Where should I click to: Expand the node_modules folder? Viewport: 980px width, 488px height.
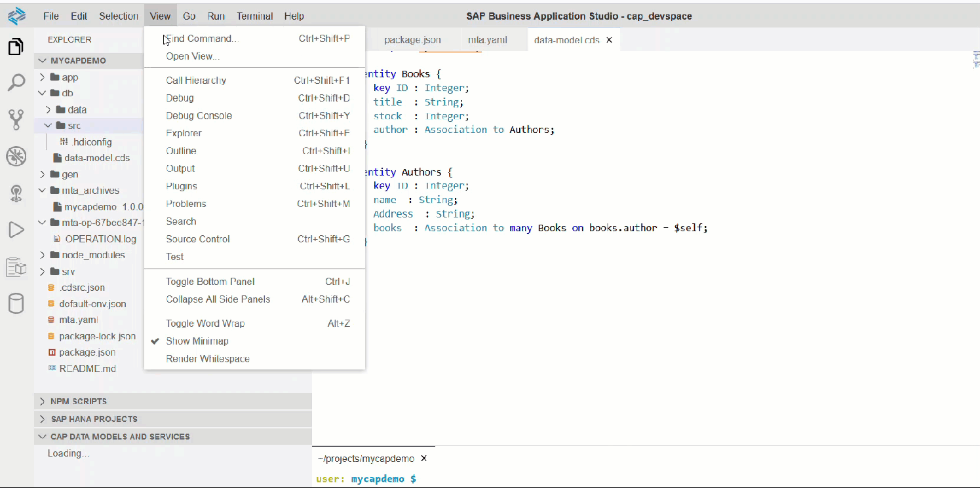[x=42, y=255]
